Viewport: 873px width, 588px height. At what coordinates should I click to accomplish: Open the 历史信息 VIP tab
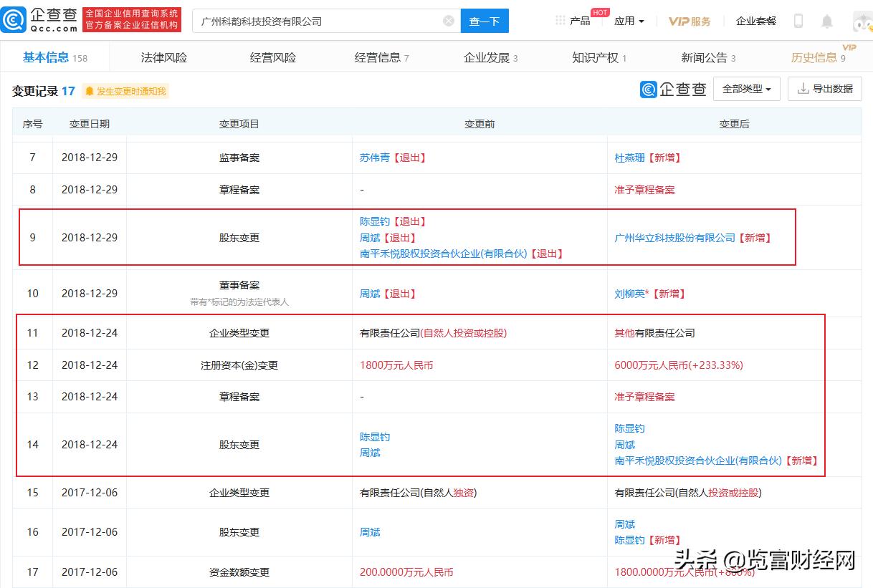pyautogui.click(x=817, y=58)
